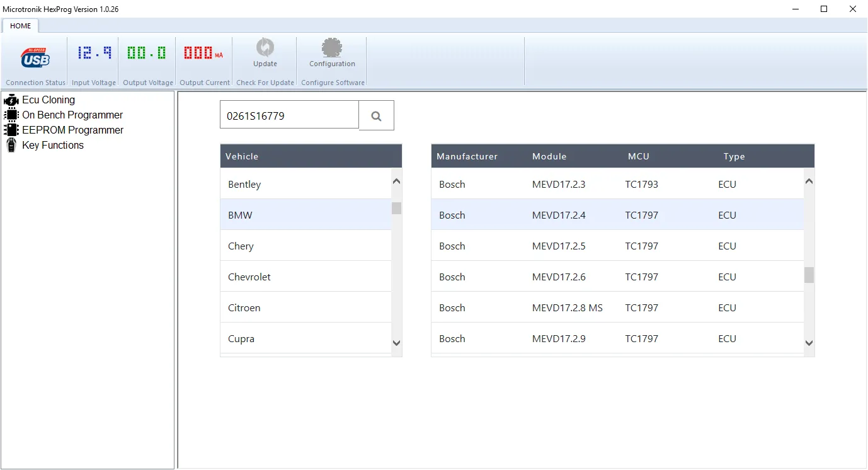Click the vehicle list scrollbar thumb

coord(396,209)
